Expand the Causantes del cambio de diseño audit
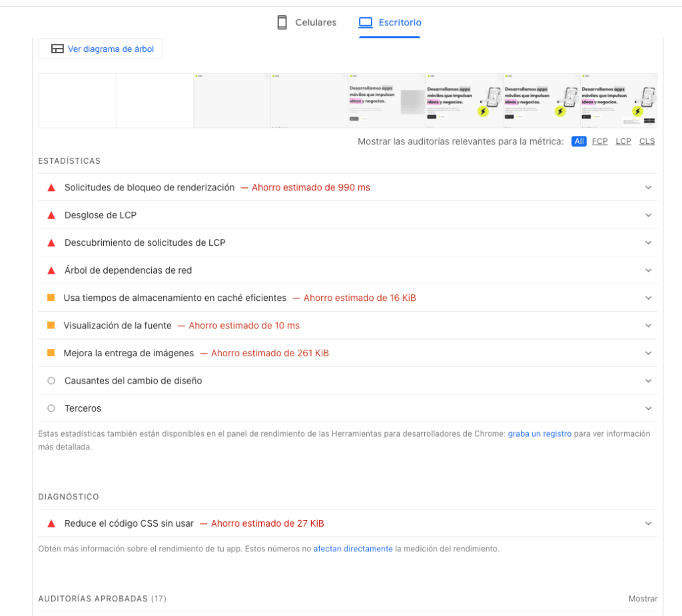 (x=648, y=380)
